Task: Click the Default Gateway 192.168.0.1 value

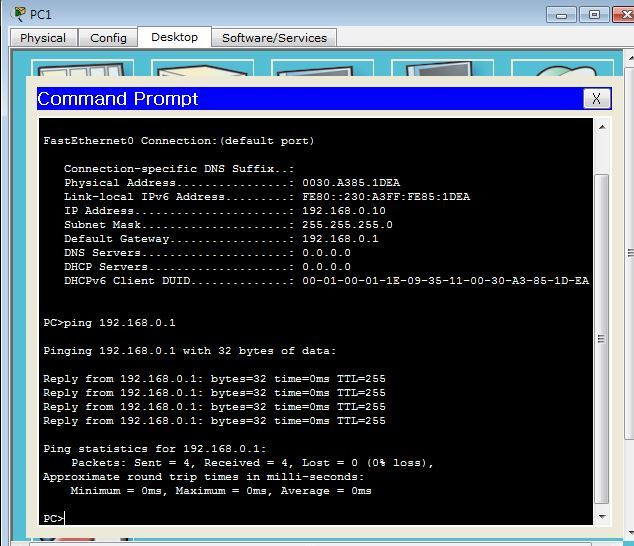Action: click(x=340, y=239)
